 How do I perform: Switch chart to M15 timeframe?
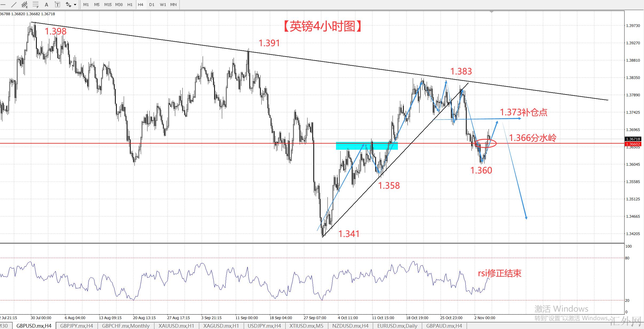point(108,5)
